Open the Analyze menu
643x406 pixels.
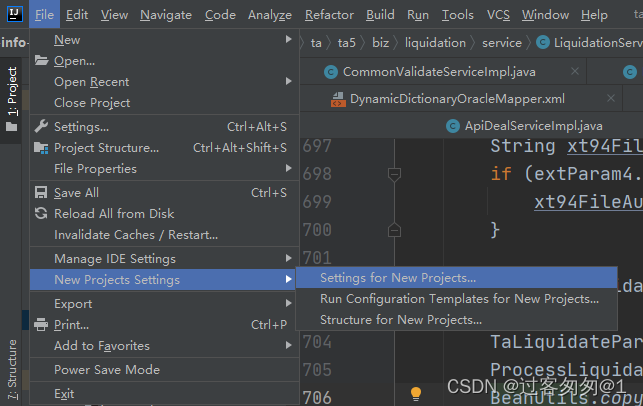270,15
